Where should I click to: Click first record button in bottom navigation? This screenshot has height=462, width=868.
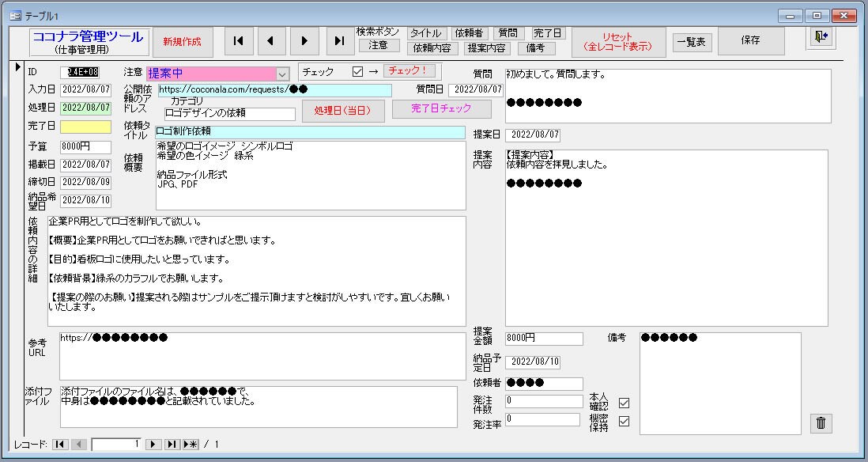tap(60, 445)
